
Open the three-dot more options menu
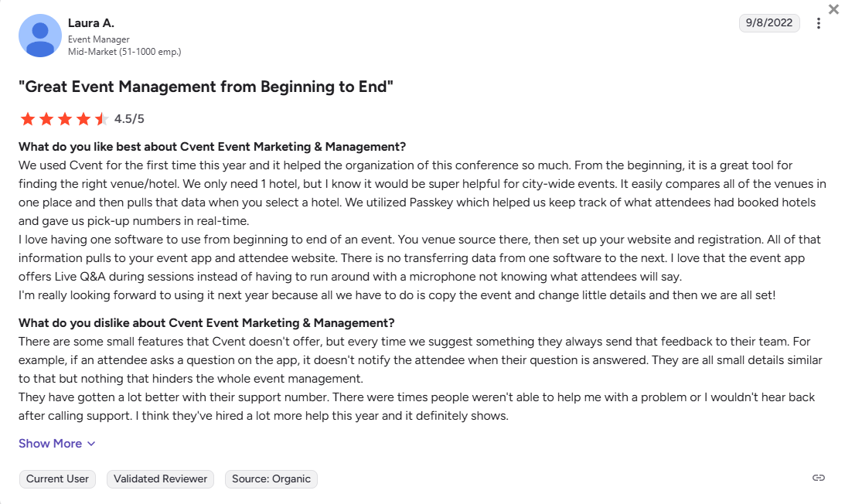[819, 23]
